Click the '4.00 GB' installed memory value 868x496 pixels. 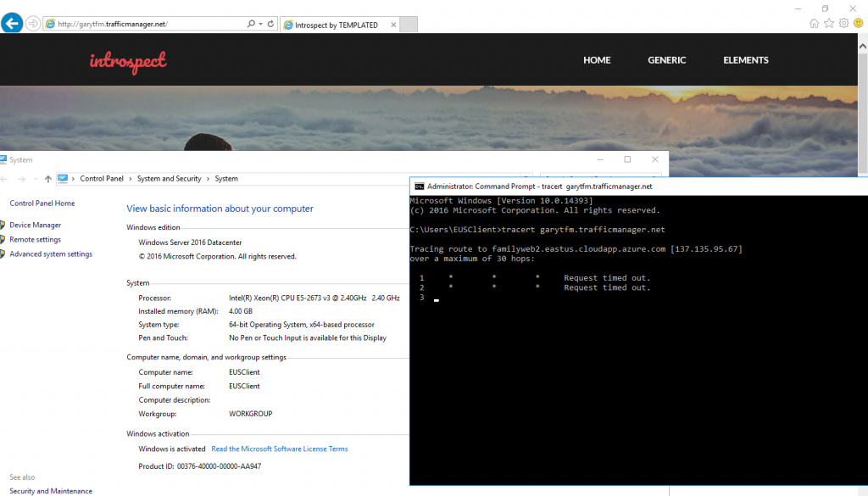pos(241,311)
